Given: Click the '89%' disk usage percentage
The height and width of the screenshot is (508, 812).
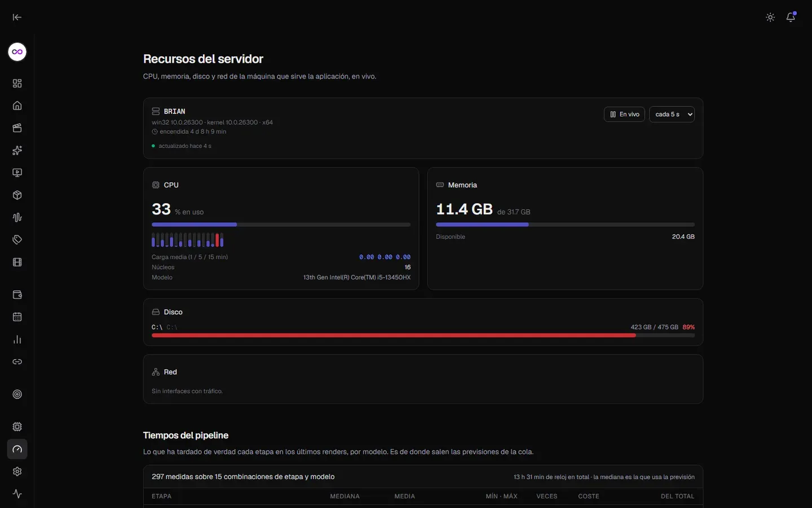Looking at the screenshot, I should click(689, 327).
